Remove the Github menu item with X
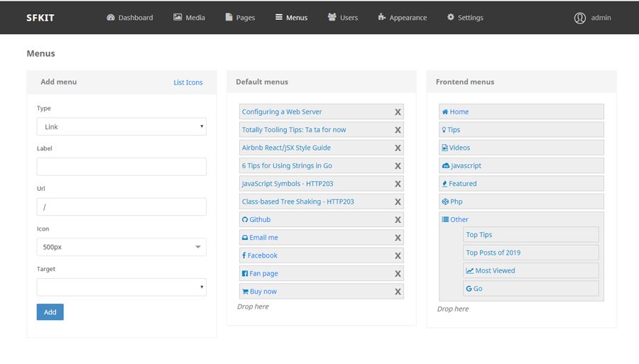639x364 pixels. (398, 220)
